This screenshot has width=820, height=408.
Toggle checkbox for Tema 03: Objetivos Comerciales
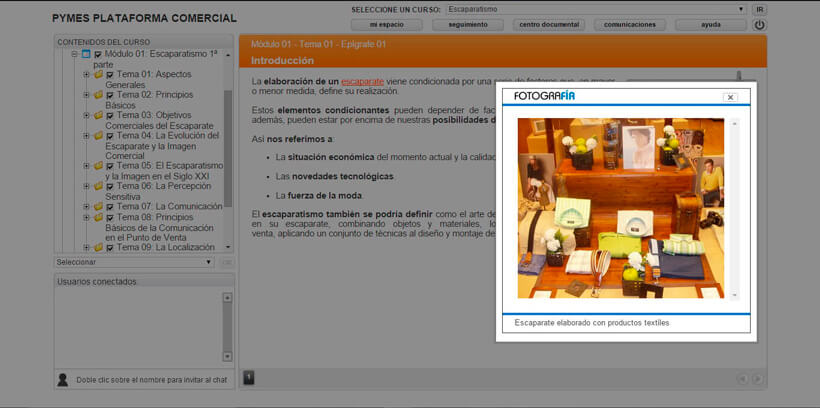coord(110,116)
